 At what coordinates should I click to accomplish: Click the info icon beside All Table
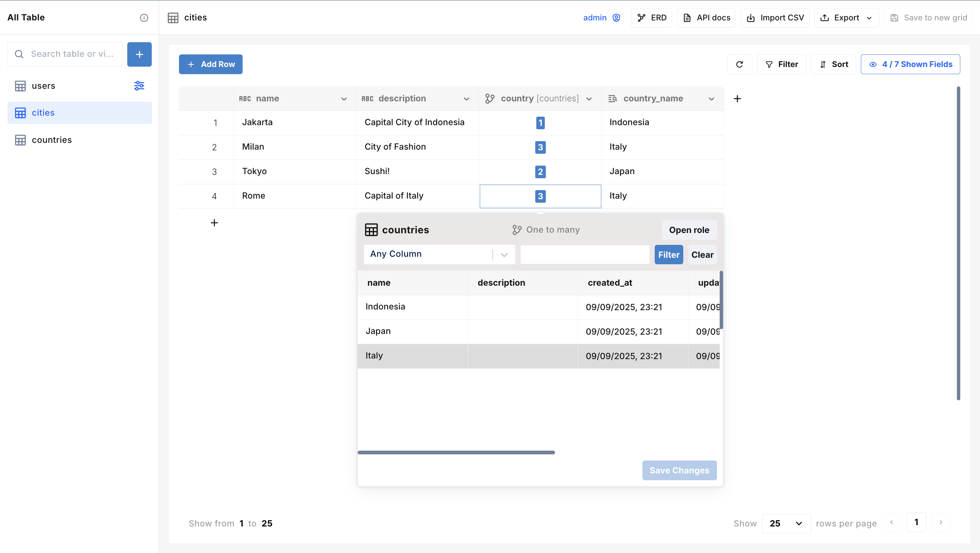pyautogui.click(x=144, y=17)
